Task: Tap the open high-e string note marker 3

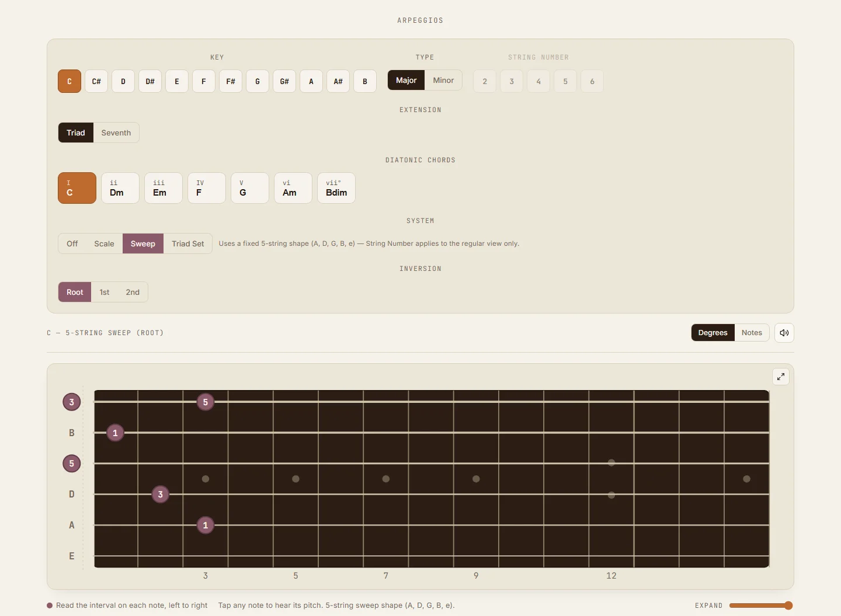Action: (x=72, y=402)
